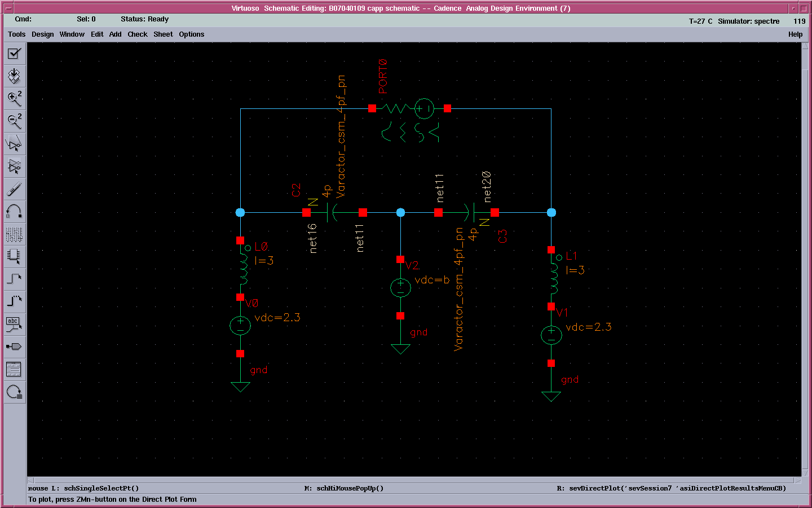Click the 'Sel: 0' selection counter
The image size is (812, 508).
pos(86,19)
